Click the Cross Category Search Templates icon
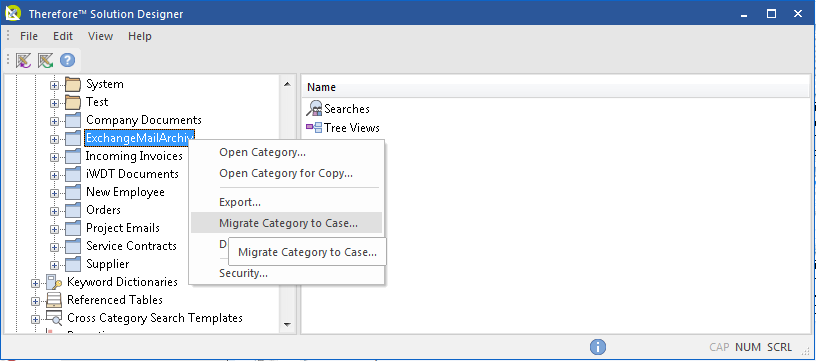Viewport: 816px width, 361px height. tap(54, 318)
